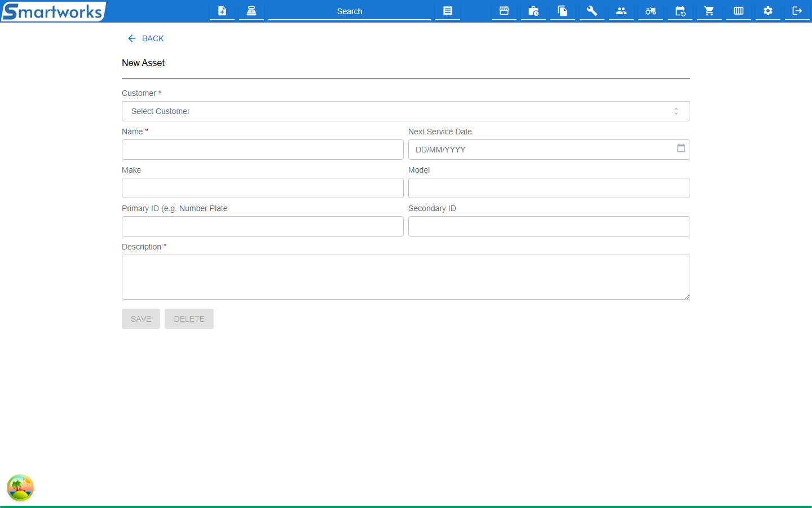Screen dimensions: 812x508
Task: Select the Model input field
Action: (549, 188)
